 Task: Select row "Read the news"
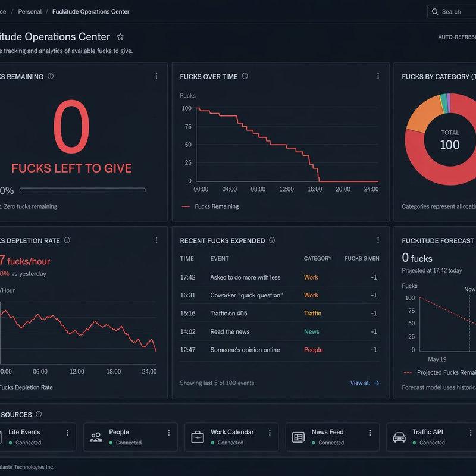pos(280,331)
